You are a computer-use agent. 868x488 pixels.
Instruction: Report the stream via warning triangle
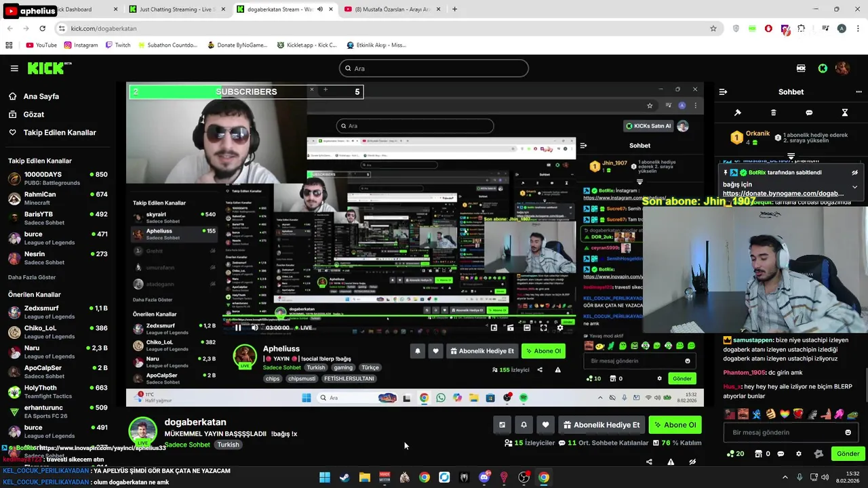point(671,462)
